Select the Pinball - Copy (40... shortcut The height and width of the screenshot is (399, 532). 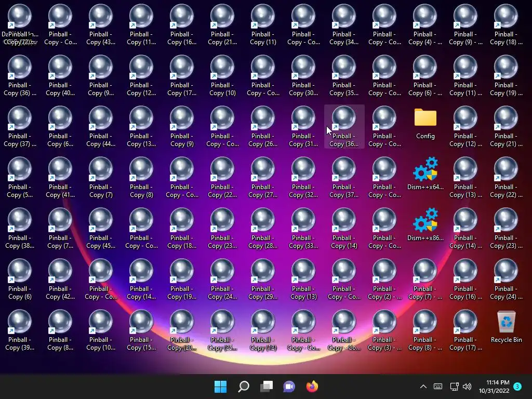point(60,76)
